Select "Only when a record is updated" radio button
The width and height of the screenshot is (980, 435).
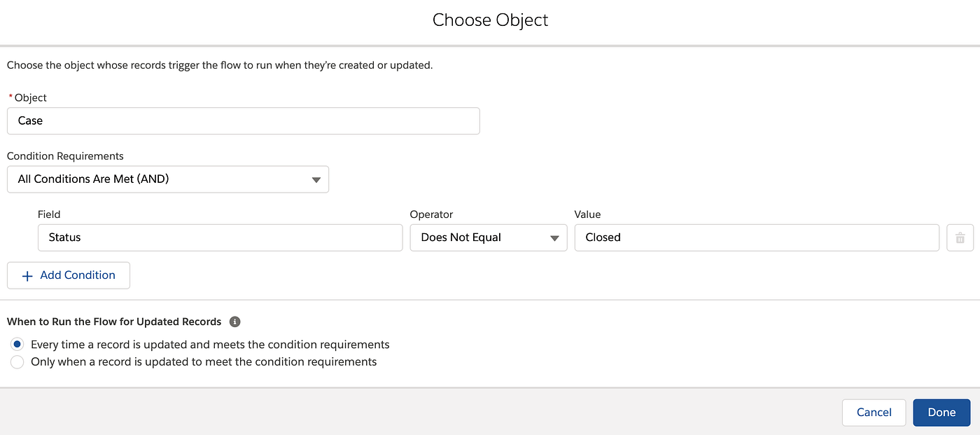(17, 362)
